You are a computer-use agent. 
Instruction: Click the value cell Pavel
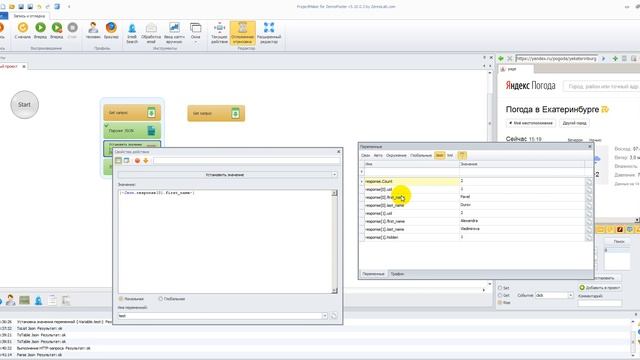[522, 197]
